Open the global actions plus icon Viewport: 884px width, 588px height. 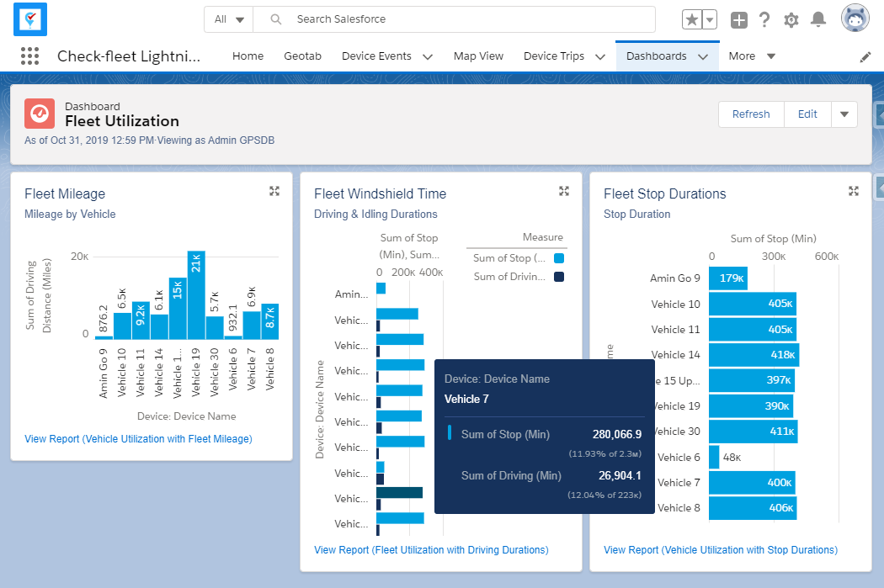(x=738, y=19)
